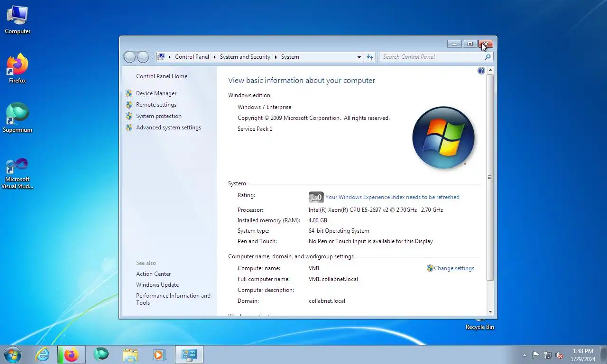Open System protection

(x=159, y=116)
